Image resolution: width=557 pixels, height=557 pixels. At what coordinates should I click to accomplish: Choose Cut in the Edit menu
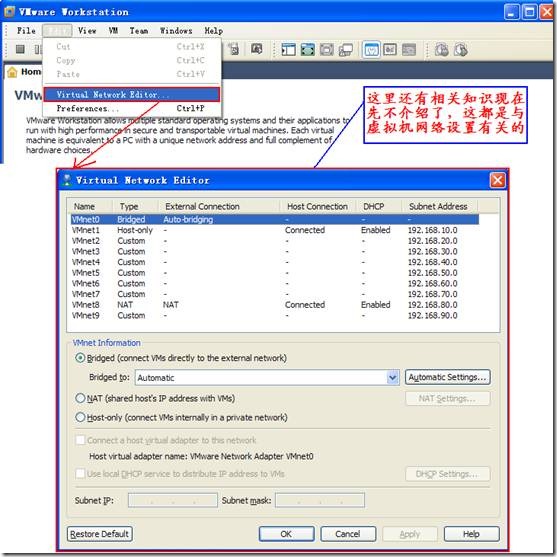132,47
